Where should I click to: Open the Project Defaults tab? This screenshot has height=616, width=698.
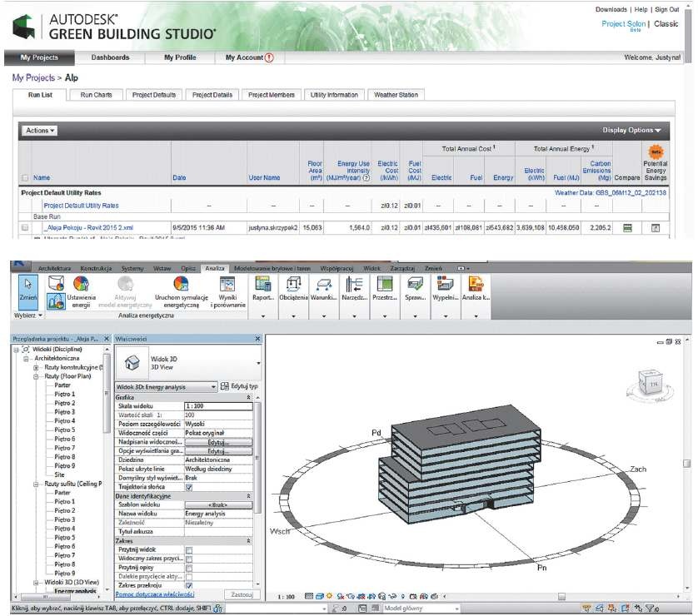[154, 95]
